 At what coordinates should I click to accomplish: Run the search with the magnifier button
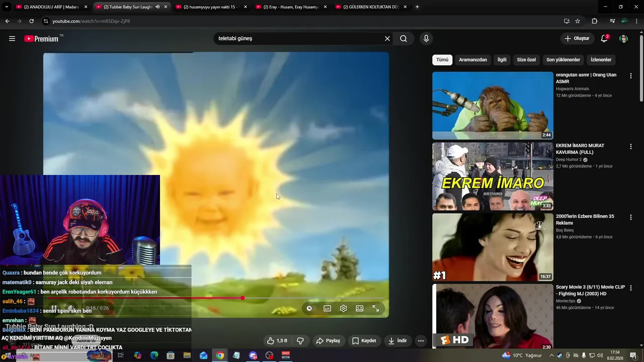(404, 39)
